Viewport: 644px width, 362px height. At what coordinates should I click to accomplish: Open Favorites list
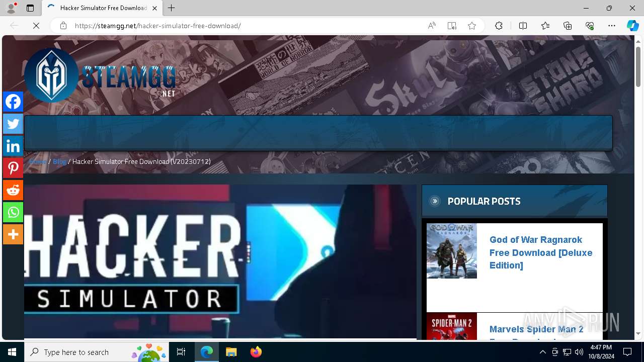tap(545, 26)
